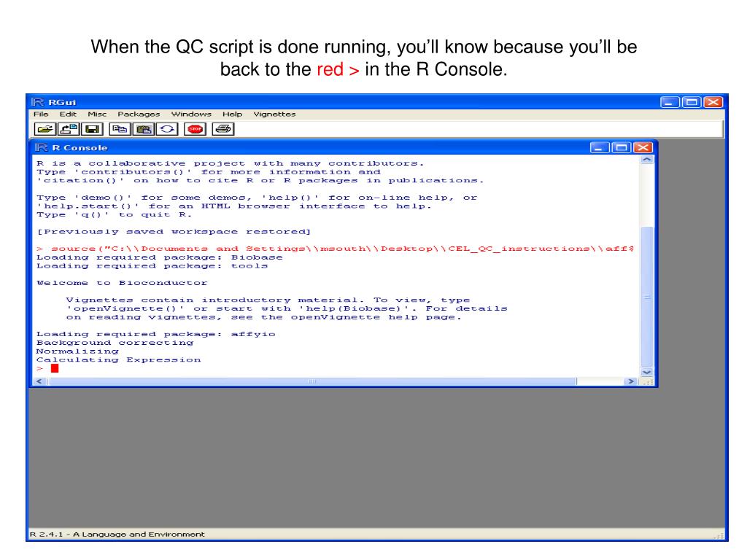The width and height of the screenshot is (747, 560).
Task: Click the source(...) command line
Action: (x=336, y=249)
